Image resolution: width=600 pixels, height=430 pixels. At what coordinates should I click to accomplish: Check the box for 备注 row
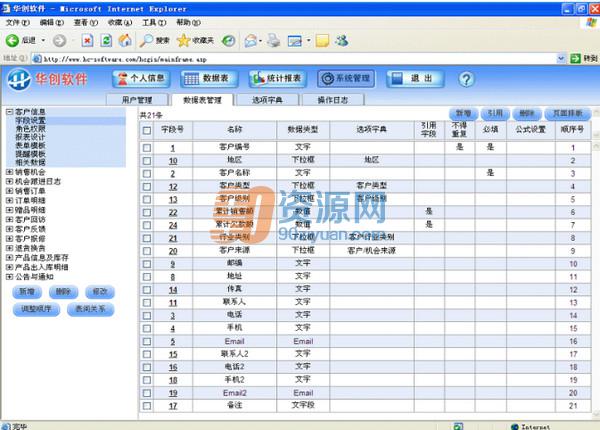coord(147,406)
